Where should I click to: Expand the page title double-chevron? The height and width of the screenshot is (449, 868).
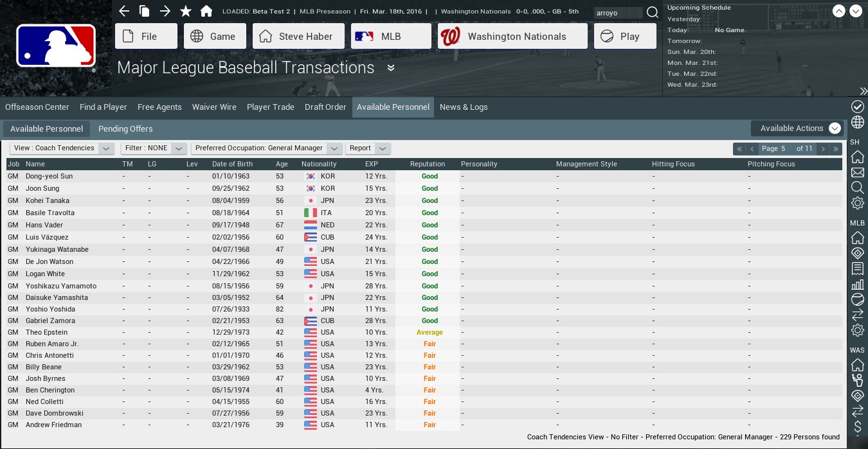(x=391, y=68)
